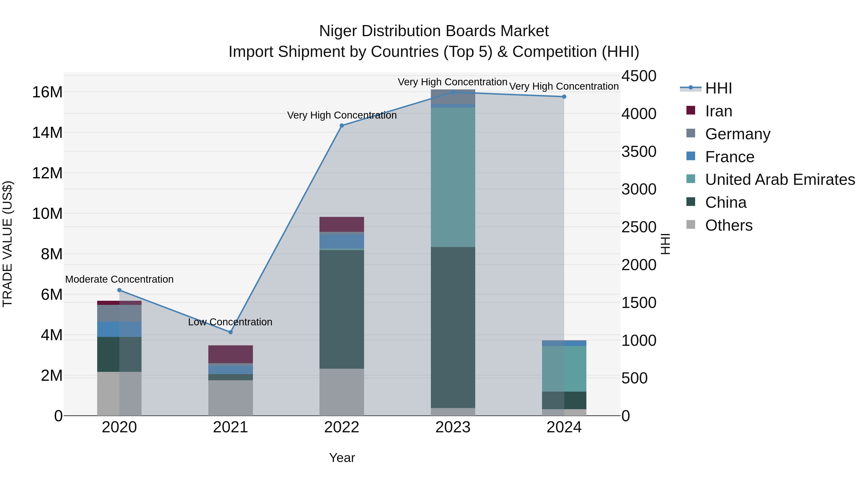Click the Iran segment in 2022 bar
The width and height of the screenshot is (868, 488).
342,224
